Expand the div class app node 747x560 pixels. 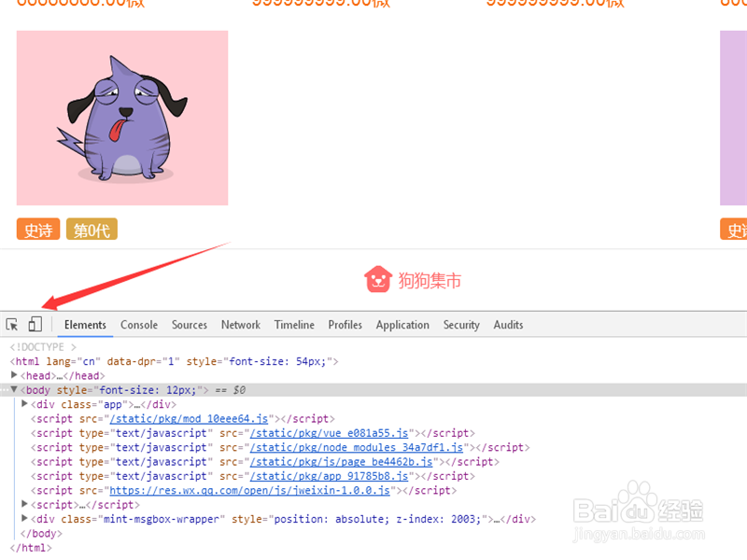pos(24,404)
